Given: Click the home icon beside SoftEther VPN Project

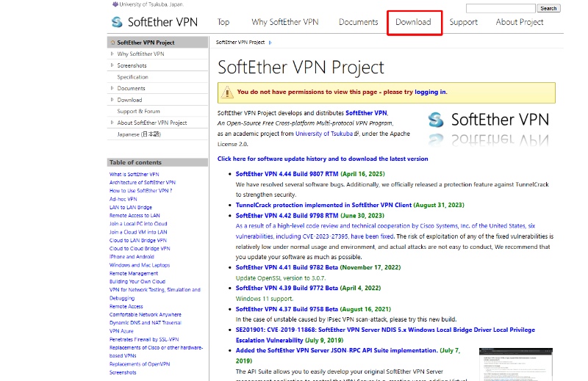Looking at the screenshot, I should pos(112,43).
